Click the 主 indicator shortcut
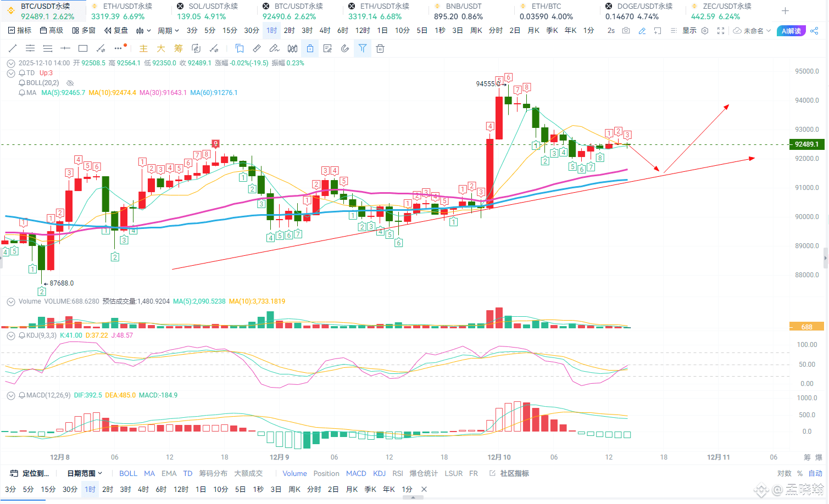829x504 pixels. point(143,48)
